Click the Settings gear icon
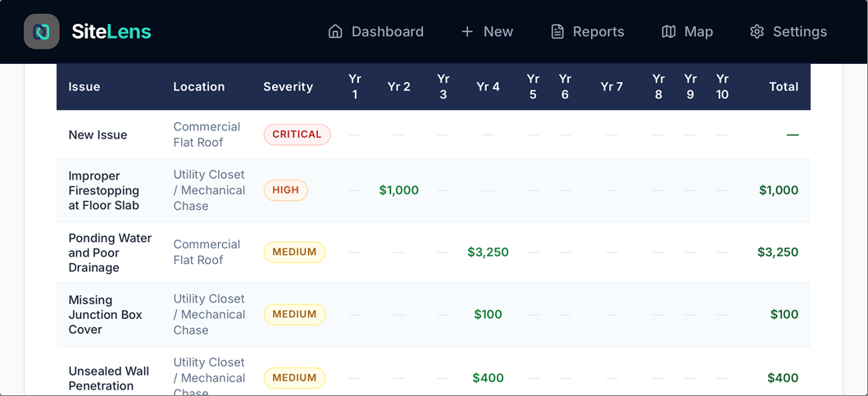Screen dimensions: 868x396 tap(757, 32)
